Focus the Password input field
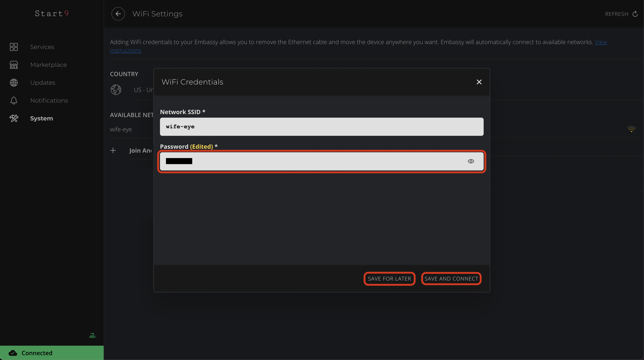Screen dimensions: 644x360 pyautogui.click(x=312, y=161)
